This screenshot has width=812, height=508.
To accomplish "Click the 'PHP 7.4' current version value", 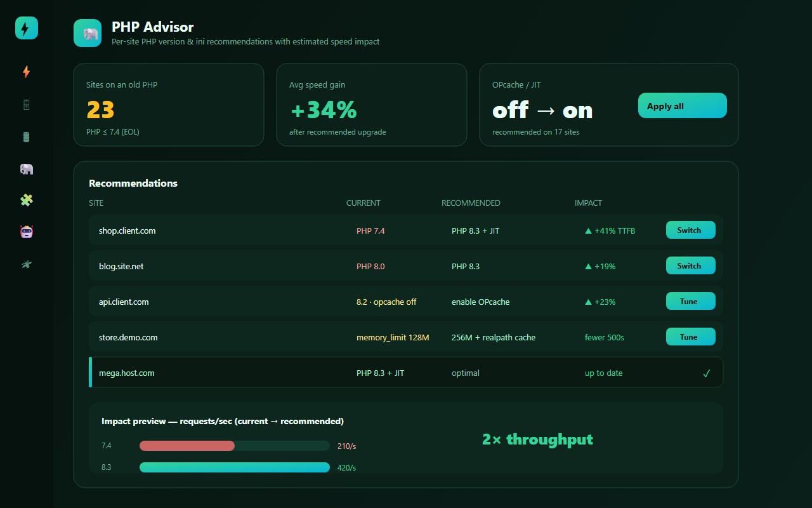I will click(x=370, y=231).
